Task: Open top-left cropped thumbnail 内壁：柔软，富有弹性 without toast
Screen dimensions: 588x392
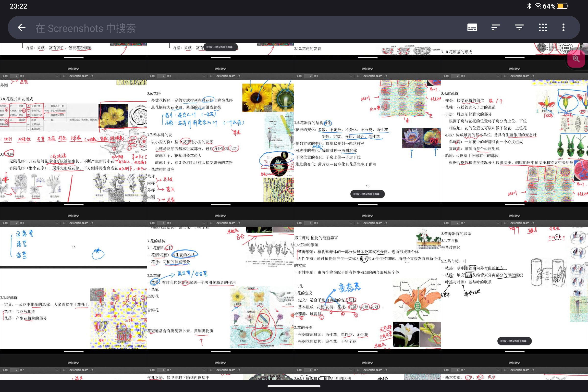Action: [73, 51]
